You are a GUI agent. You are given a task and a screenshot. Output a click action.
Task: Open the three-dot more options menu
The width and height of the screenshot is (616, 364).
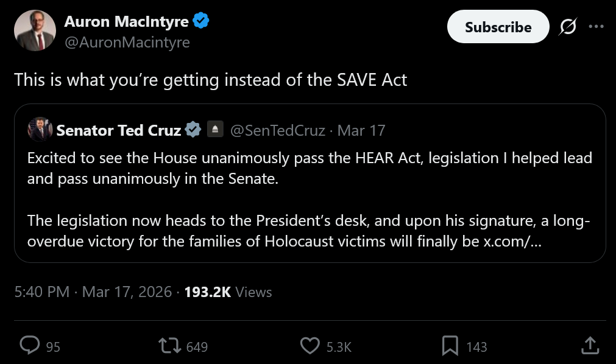click(x=596, y=27)
